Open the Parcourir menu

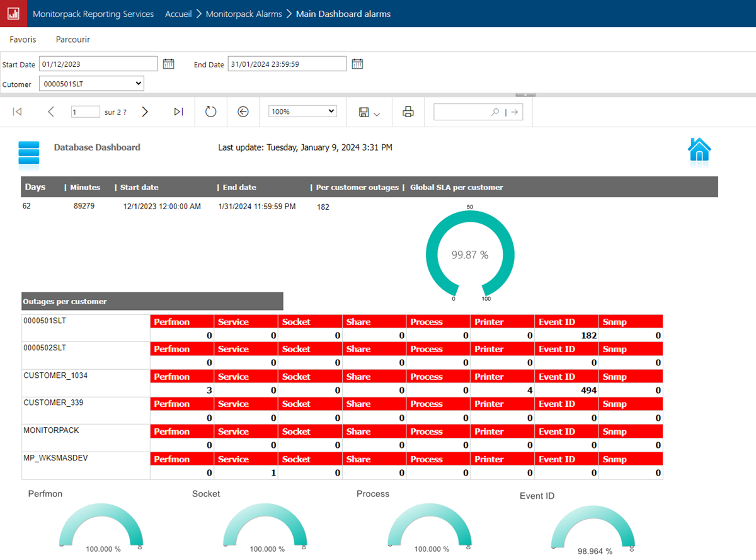coord(72,39)
